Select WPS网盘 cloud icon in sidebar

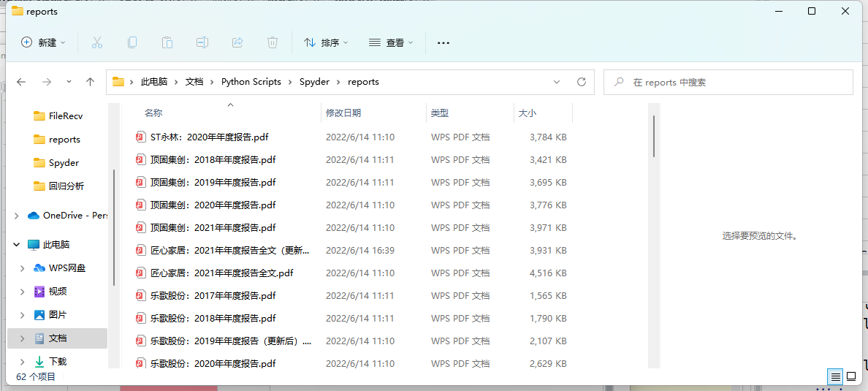coord(39,268)
